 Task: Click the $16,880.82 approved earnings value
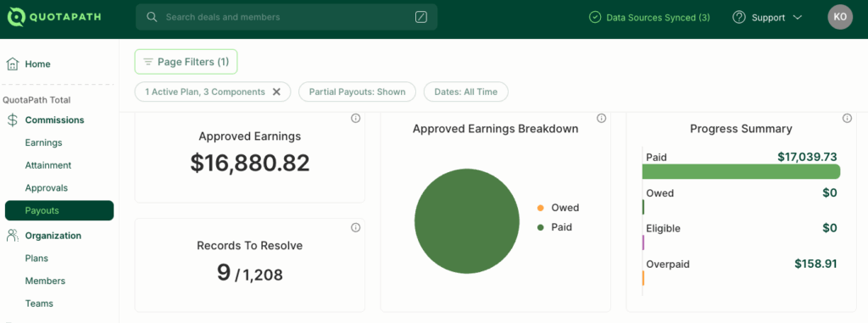pyautogui.click(x=250, y=163)
